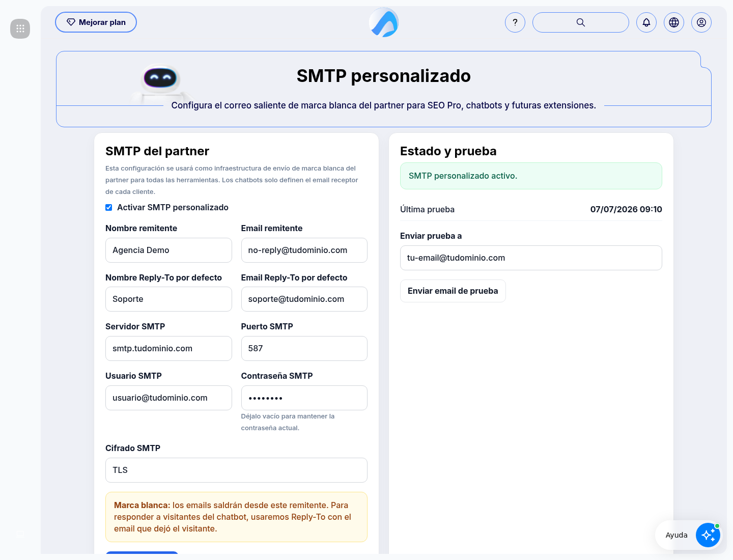Open the language globe icon
Viewport: 733px width, 560px height.
tap(674, 22)
